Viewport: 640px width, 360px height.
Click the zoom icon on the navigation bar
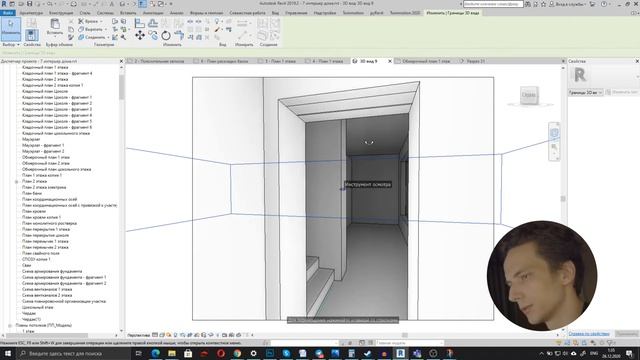pyautogui.click(x=554, y=147)
